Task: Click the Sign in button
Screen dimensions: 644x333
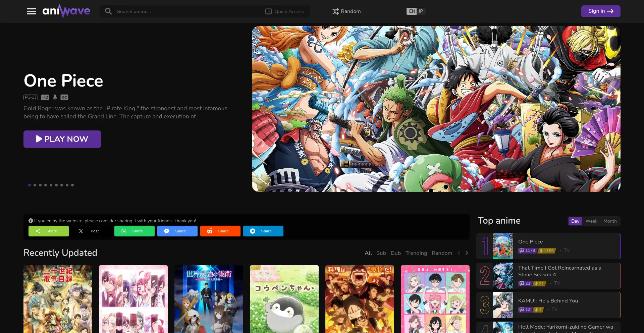Action: pyautogui.click(x=601, y=11)
